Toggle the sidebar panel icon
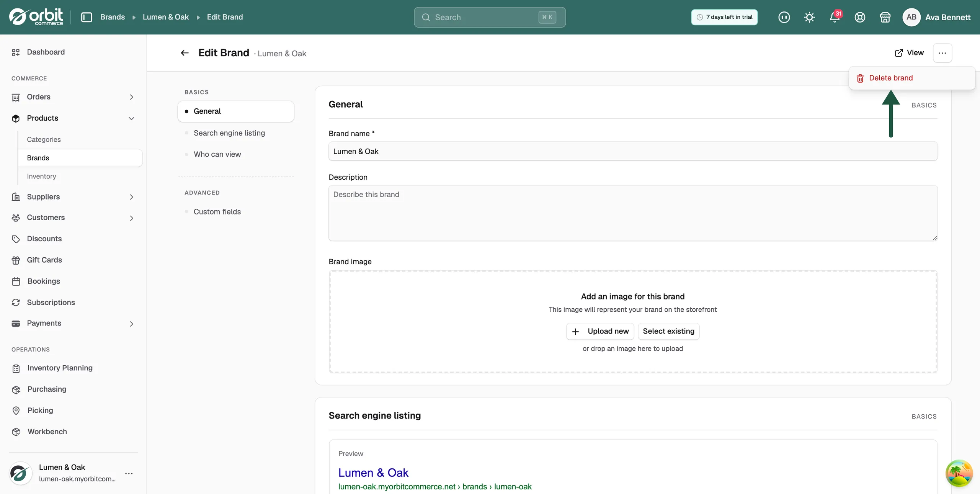This screenshot has height=494, width=980. 87,17
